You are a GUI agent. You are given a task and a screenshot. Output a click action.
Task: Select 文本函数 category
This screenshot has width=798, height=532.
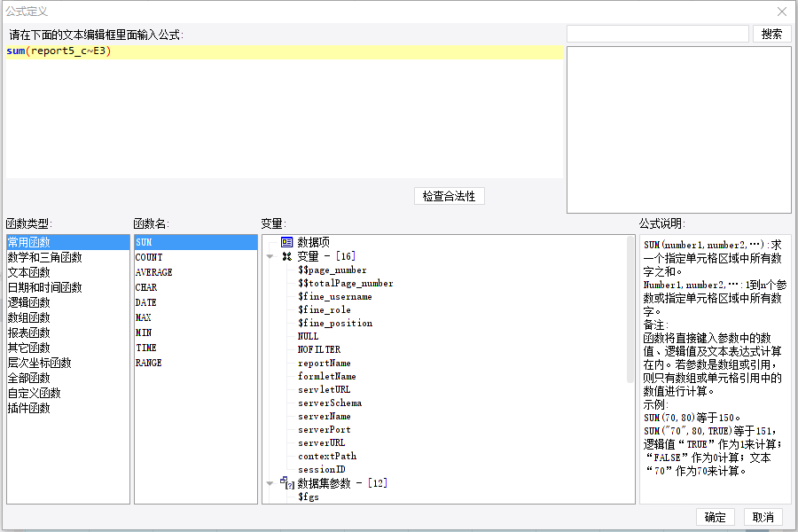click(x=67, y=272)
